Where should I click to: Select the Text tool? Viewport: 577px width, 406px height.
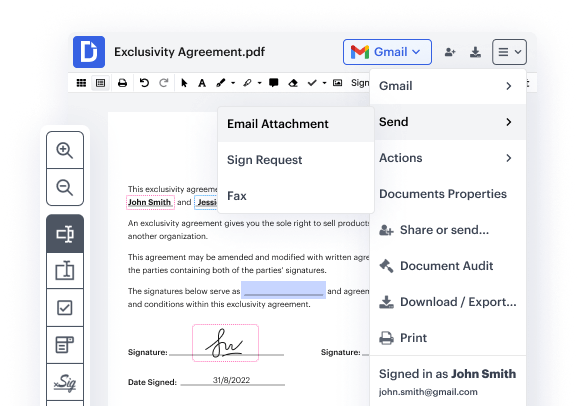pos(202,83)
